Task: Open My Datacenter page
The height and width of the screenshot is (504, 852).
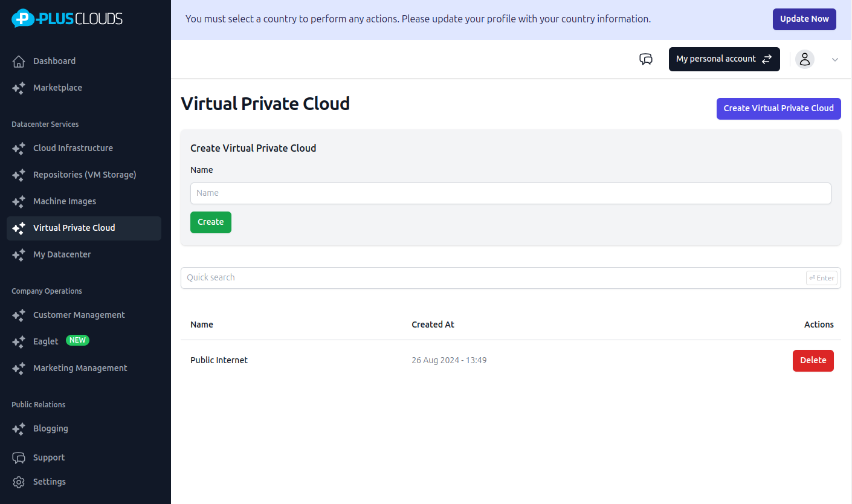Action: pos(62,254)
